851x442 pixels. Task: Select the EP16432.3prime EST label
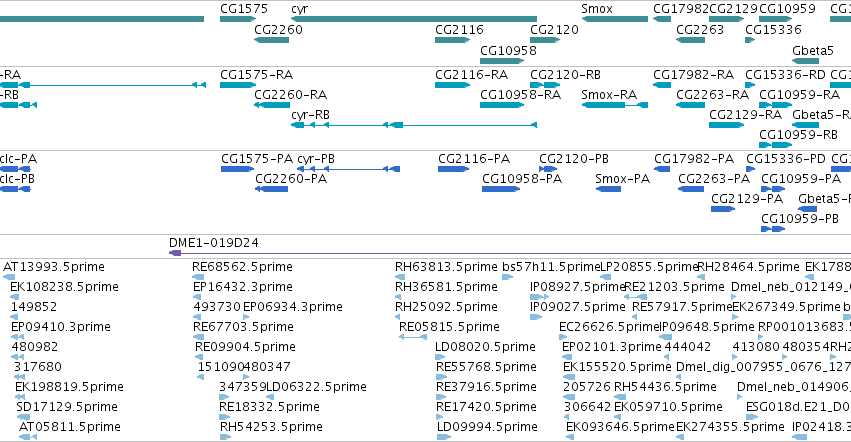(243, 287)
